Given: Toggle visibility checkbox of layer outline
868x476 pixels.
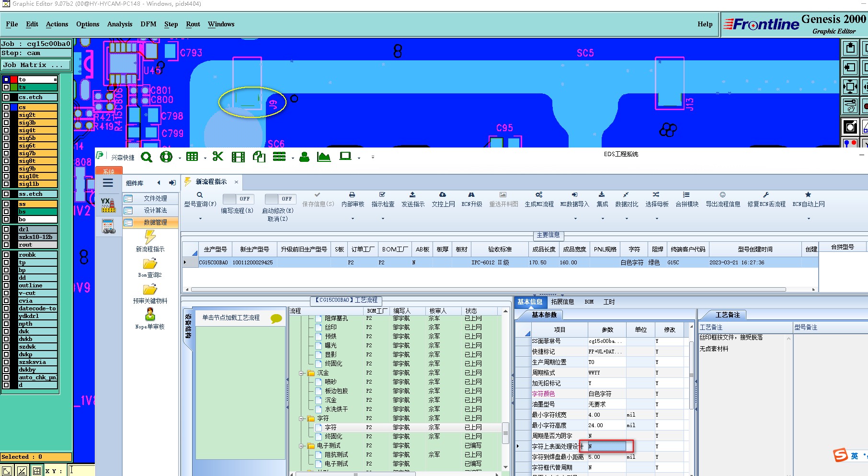Looking at the screenshot, I should (6, 285).
